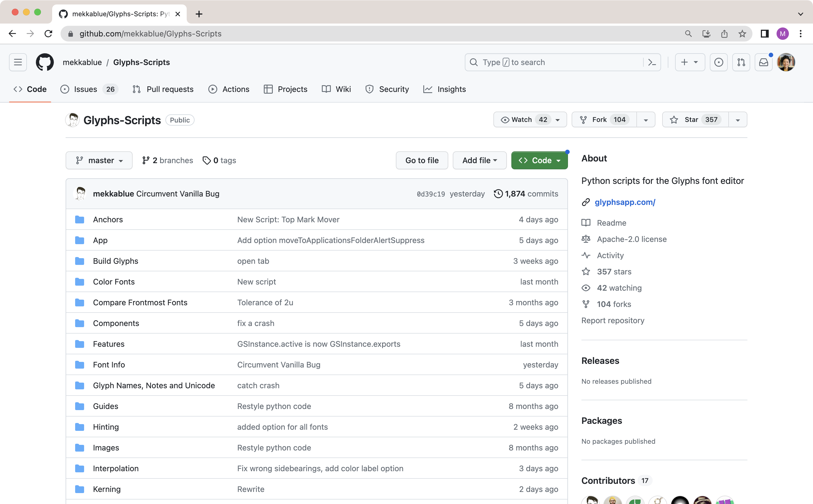
Task: Open the Chrome three-dot menu
Action: pos(800,34)
